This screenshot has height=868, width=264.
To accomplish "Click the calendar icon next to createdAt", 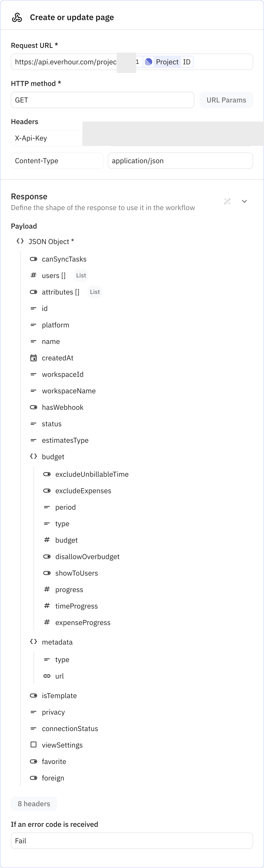I will click(x=33, y=358).
